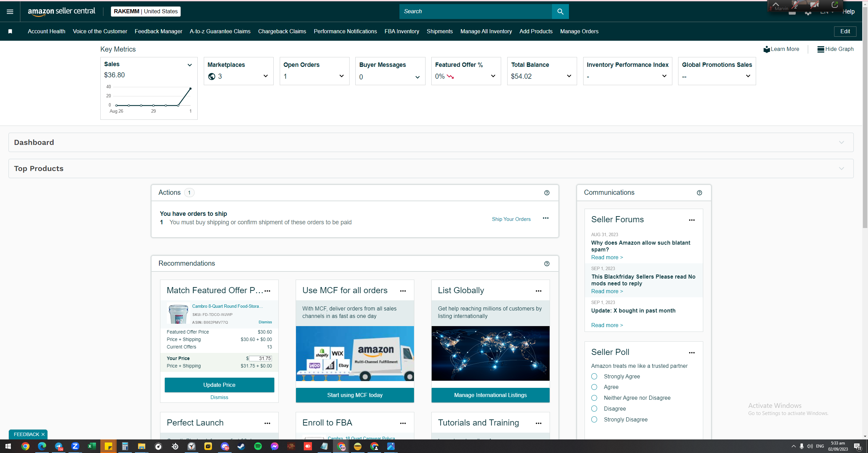This screenshot has width=868, height=453.
Task: Open the Learn More link
Action: 781,49
